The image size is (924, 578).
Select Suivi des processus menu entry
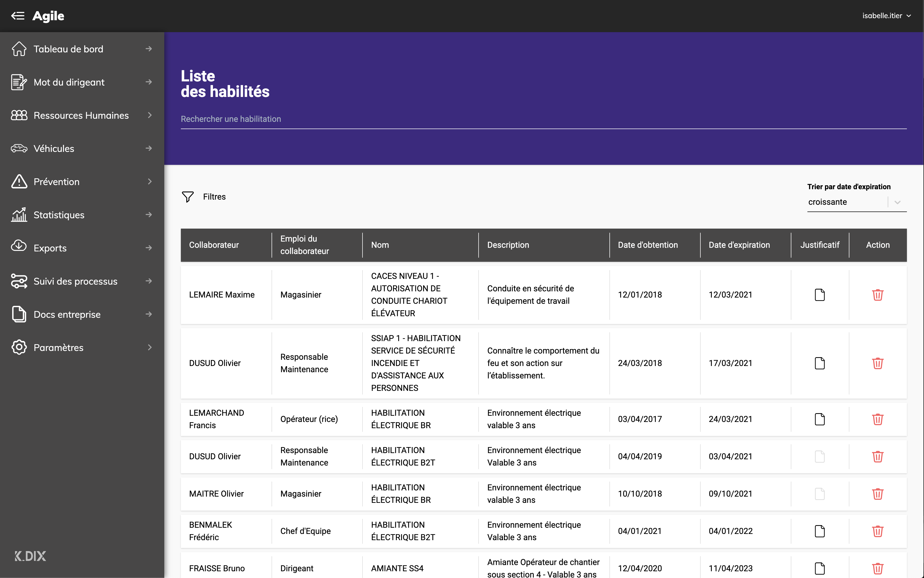click(82, 281)
